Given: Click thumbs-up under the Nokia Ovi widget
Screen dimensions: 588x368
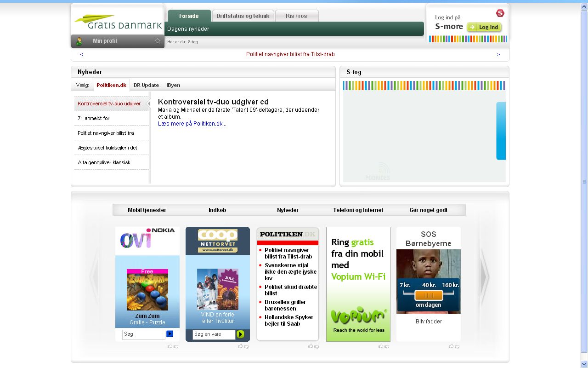Looking at the screenshot, I should tap(170, 346).
